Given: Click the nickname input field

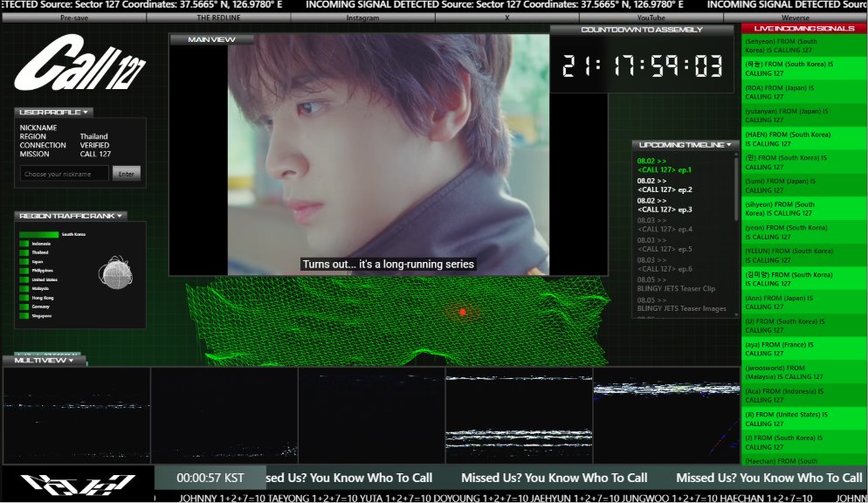Looking at the screenshot, I should coord(65,174).
